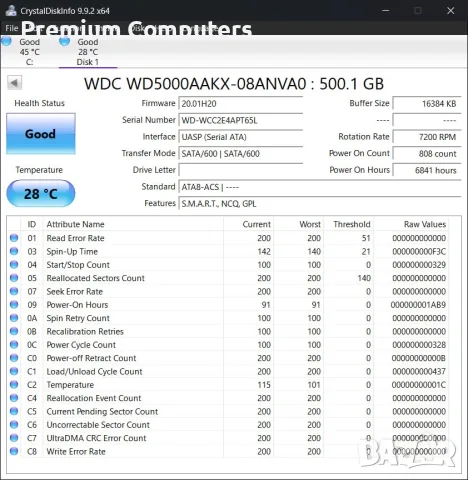
Task: Click the Standard field ATA8-ACS
Action: (320, 187)
